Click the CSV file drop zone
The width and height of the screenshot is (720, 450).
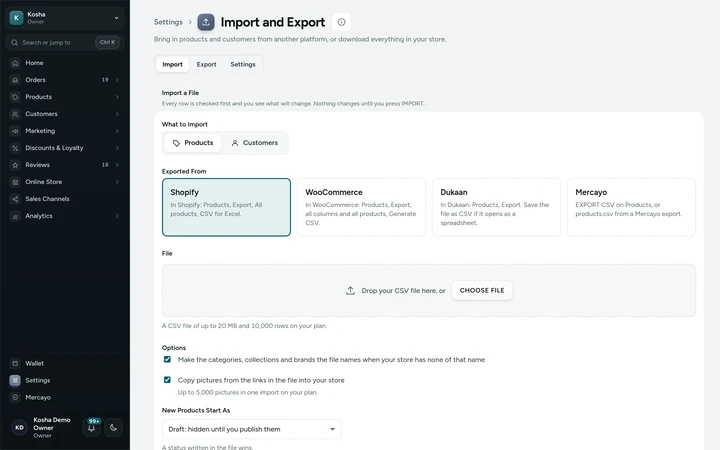click(x=429, y=291)
